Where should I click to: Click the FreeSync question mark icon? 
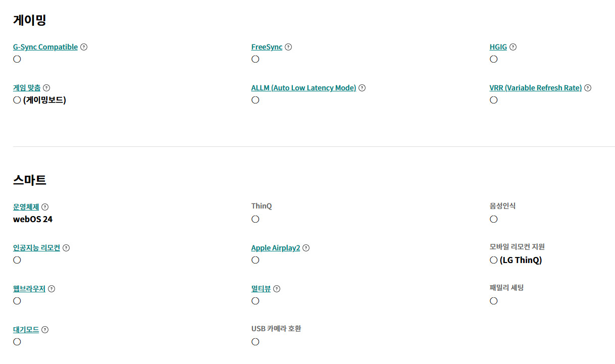point(288,47)
